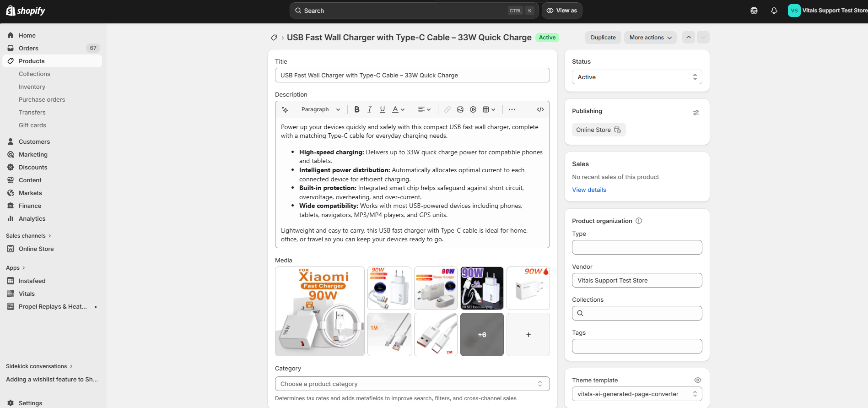The height and width of the screenshot is (408, 868).
Task: Manage publishing settings icon
Action: click(x=696, y=113)
